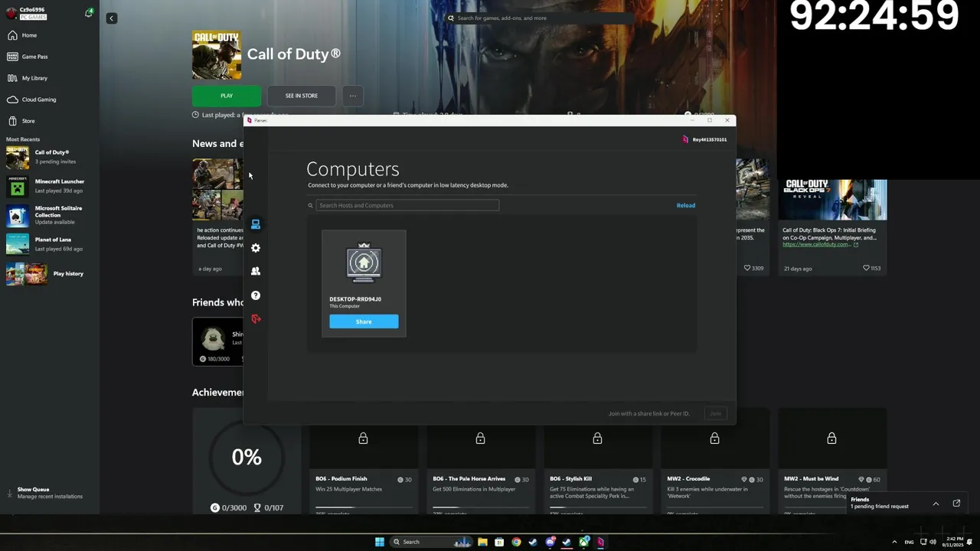Screen dimensions: 980x551
Task: Open Store in Xbox sidebar
Action: point(28,121)
